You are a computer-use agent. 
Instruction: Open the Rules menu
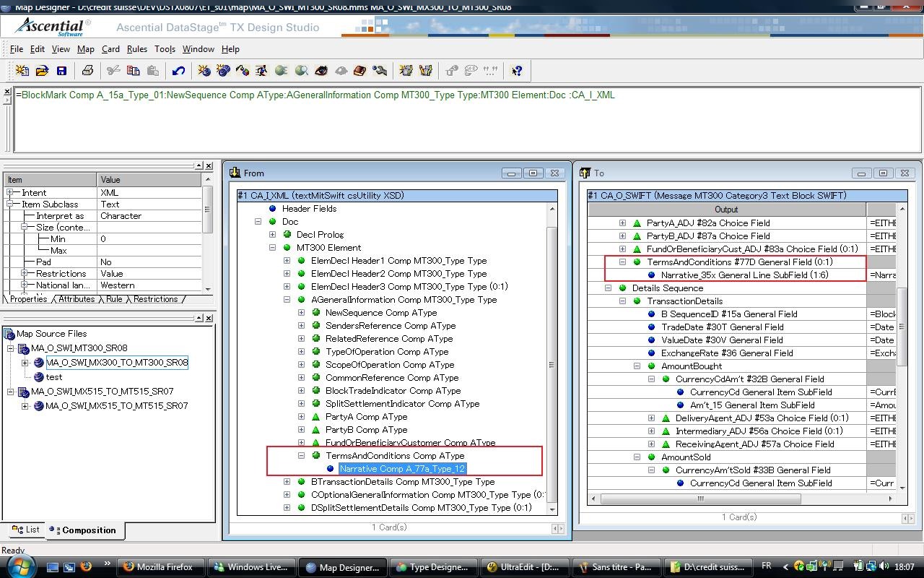136,49
